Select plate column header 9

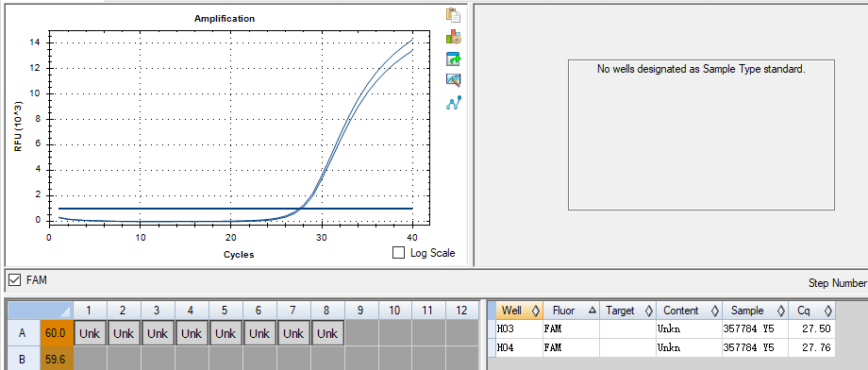coord(361,311)
